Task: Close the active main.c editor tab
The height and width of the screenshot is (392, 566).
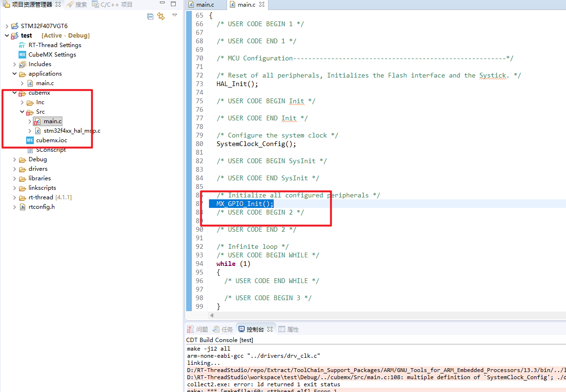Action: (x=262, y=4)
